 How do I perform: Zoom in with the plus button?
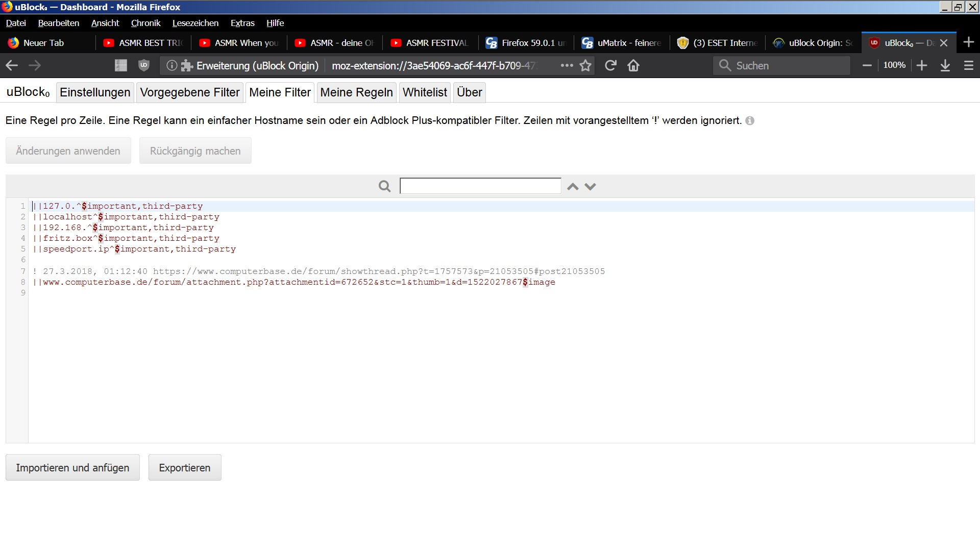click(x=922, y=65)
